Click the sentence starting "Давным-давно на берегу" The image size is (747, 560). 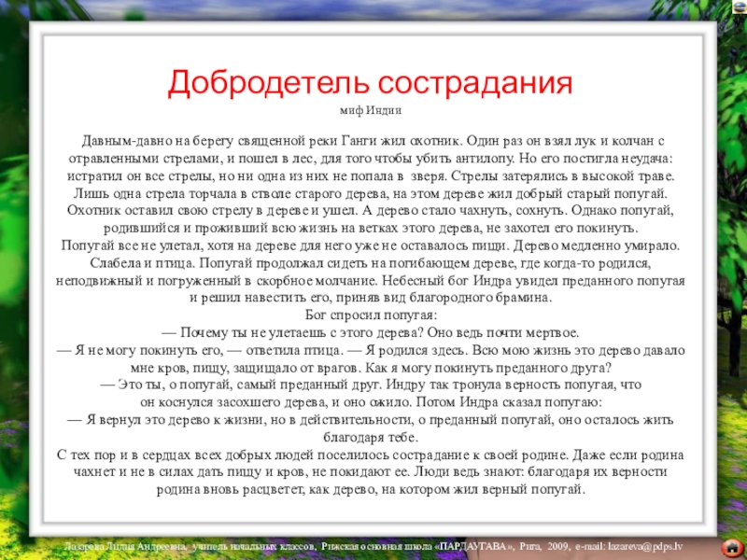pos(272,141)
